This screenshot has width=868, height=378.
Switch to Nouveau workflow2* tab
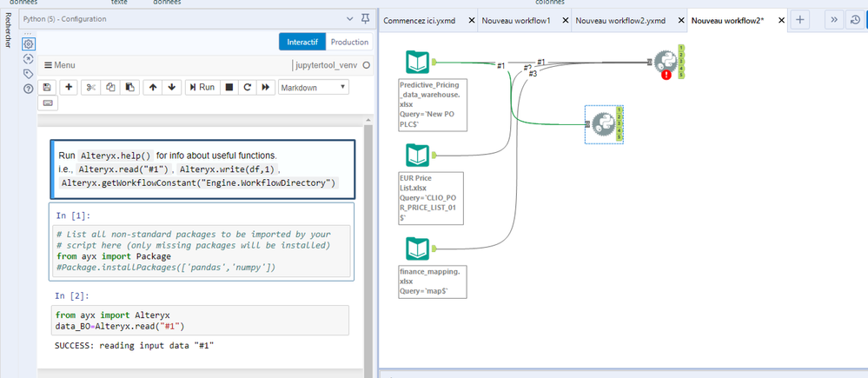pos(727,20)
